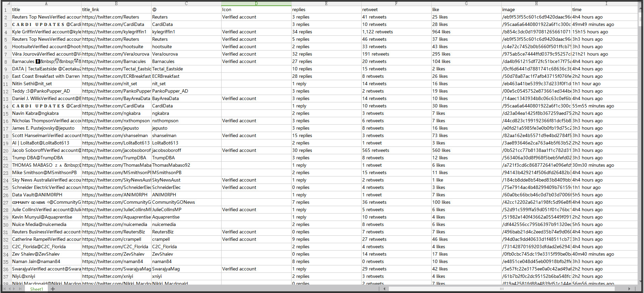Select 'Verified account' cell in Jacob Soboroff row

pyautogui.click(x=256, y=150)
